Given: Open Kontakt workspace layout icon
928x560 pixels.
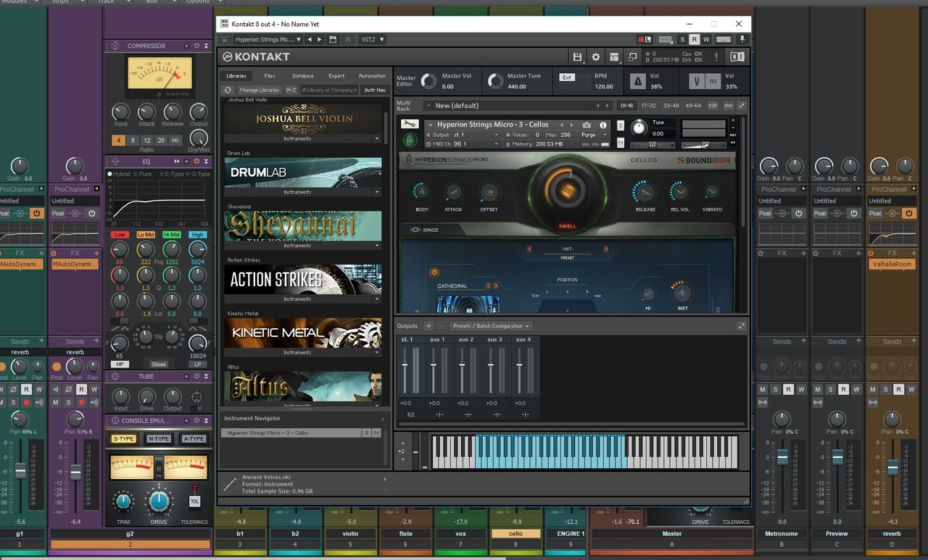Looking at the screenshot, I should 614,57.
